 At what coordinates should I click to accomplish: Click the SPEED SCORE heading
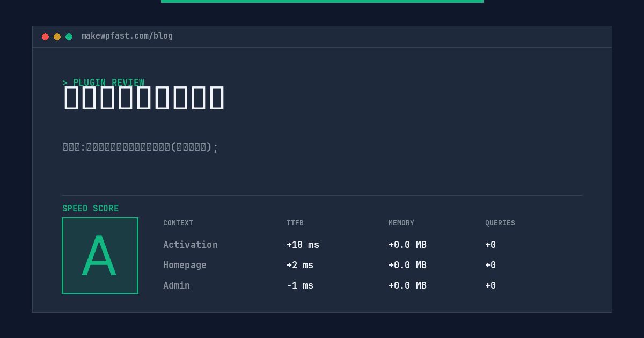pos(91,209)
